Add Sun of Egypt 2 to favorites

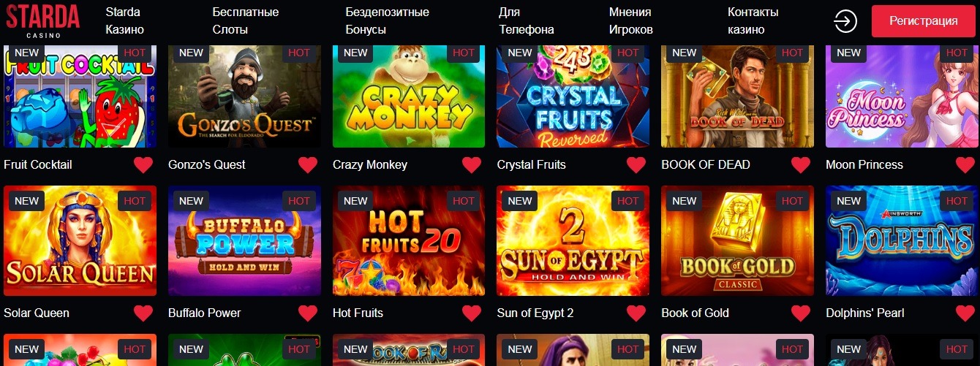pos(636,313)
